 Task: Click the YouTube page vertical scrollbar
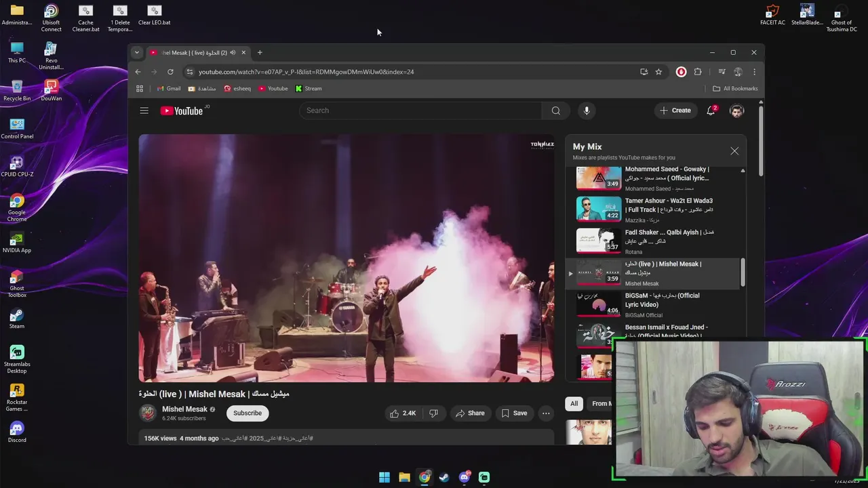click(761, 140)
